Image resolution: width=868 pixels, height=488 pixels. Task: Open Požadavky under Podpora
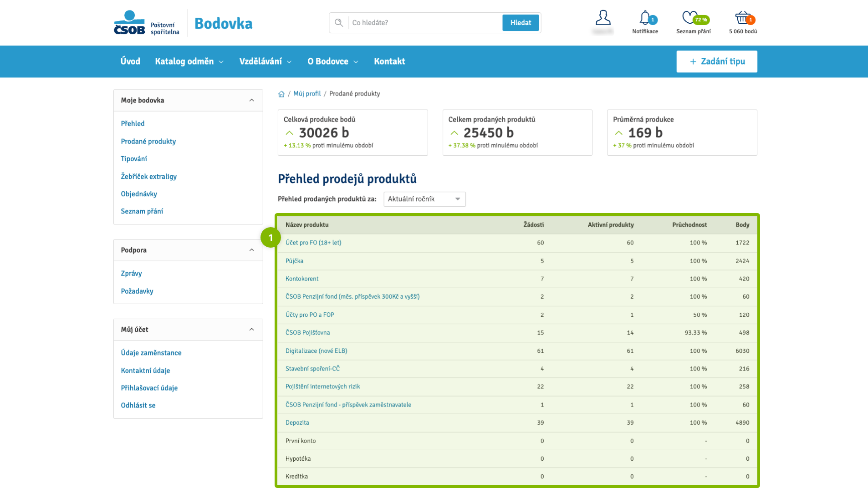(x=137, y=291)
